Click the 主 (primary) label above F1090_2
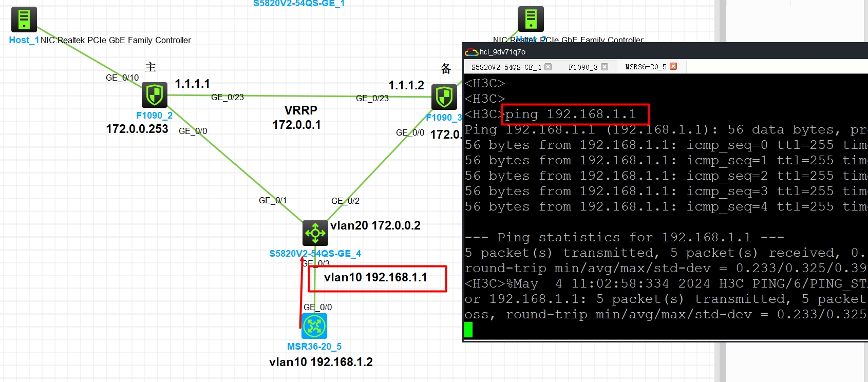This screenshot has width=868, height=382. 150,67
